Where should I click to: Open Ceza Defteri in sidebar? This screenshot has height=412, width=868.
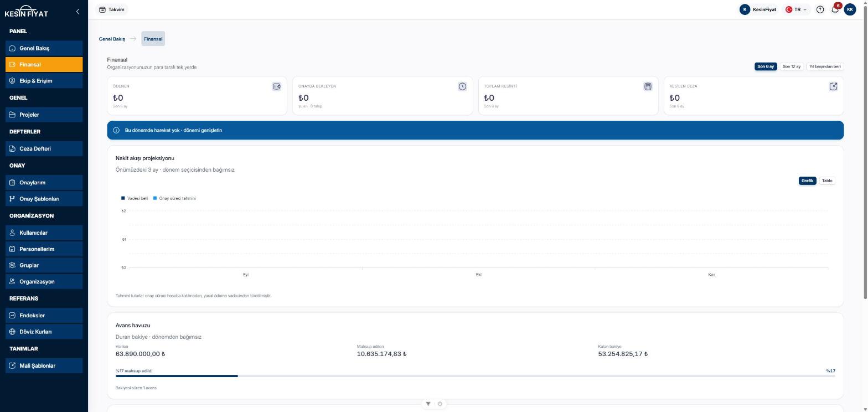click(44, 148)
